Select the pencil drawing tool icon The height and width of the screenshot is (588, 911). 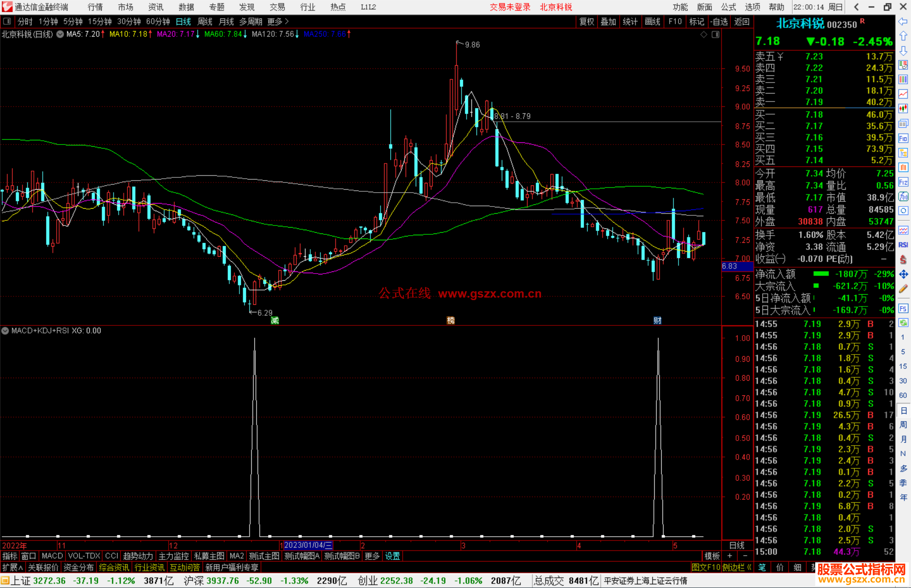pos(903,289)
